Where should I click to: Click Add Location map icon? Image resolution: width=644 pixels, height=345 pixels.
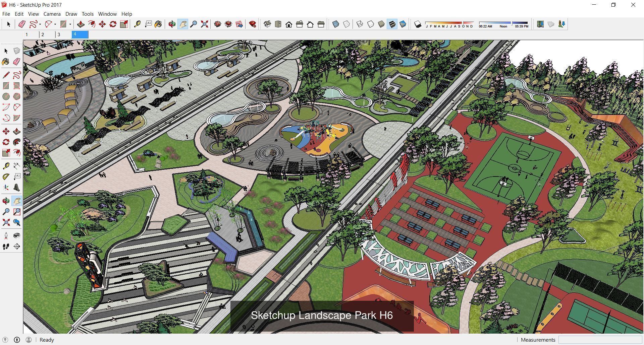pyautogui.click(x=540, y=24)
